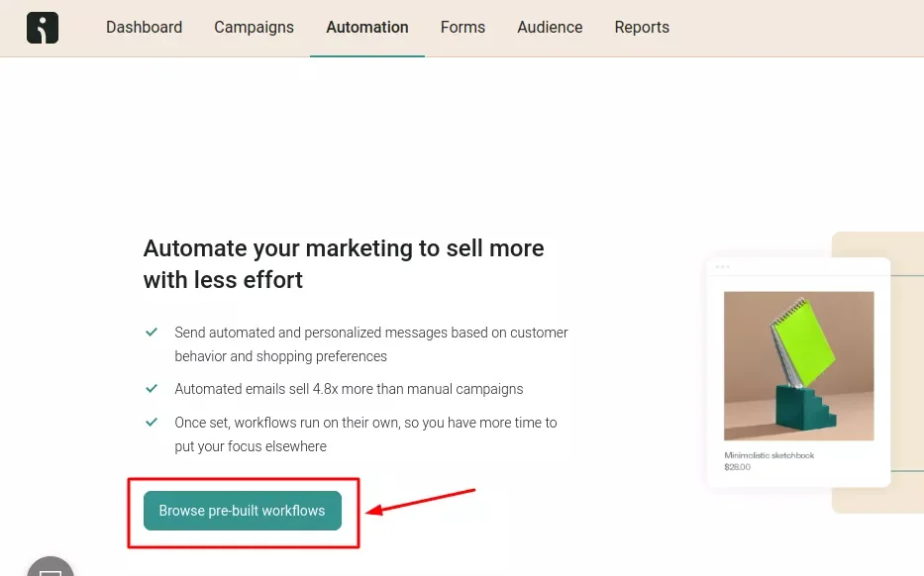Open the Dashboard tab
Viewport: 924px width, 576px height.
pos(145,28)
